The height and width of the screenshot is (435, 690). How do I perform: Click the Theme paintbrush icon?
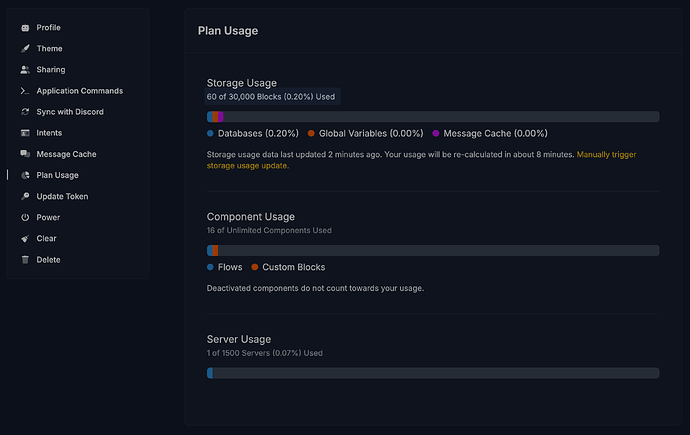tap(25, 48)
